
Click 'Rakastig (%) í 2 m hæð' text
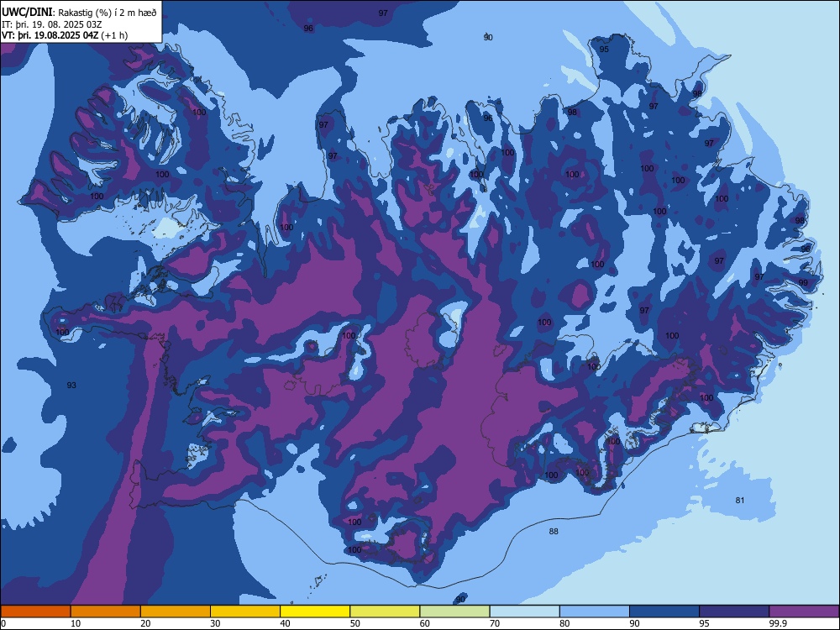(x=107, y=13)
